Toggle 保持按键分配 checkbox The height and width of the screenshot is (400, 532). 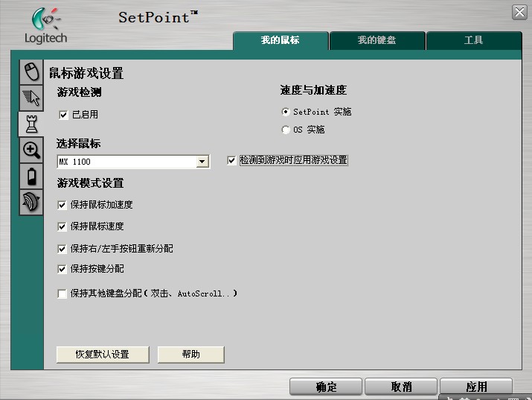point(62,269)
